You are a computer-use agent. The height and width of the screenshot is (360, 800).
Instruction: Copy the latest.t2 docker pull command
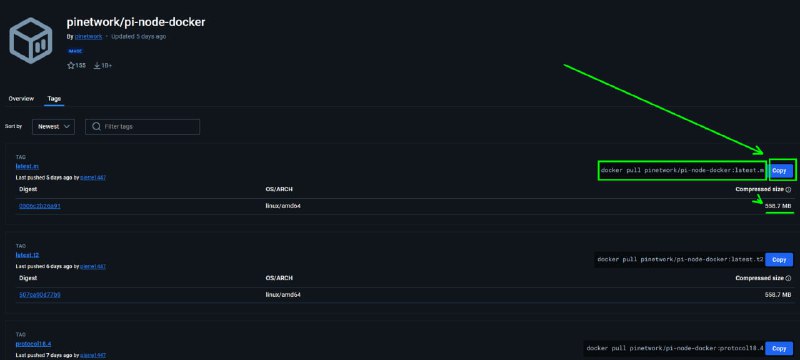(x=779, y=260)
